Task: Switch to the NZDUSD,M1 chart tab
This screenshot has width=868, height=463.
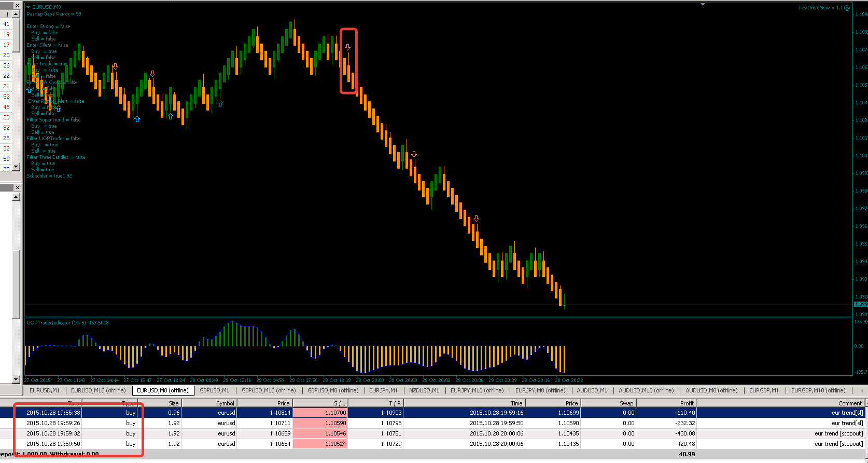Action: click(x=424, y=390)
